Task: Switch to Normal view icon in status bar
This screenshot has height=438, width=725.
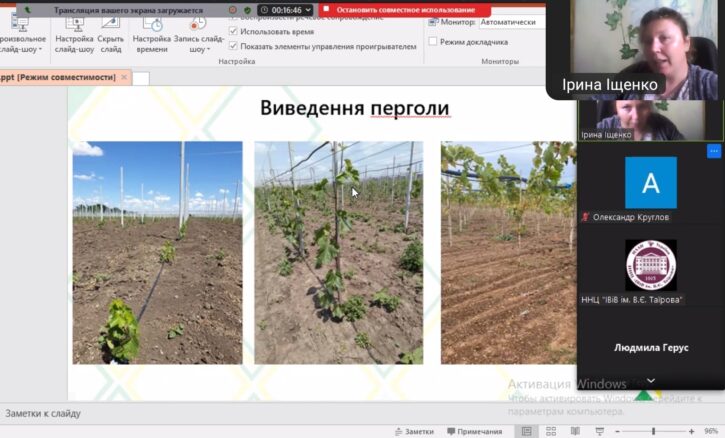Action: click(526, 431)
